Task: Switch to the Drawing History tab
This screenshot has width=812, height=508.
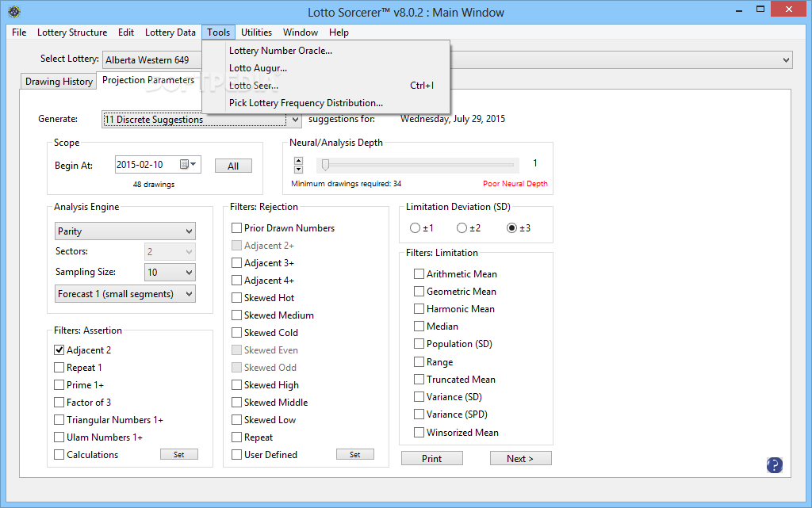Action: click(x=59, y=82)
